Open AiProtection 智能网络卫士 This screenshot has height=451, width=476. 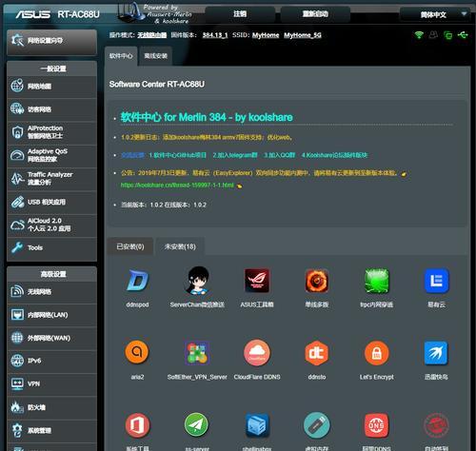(51, 132)
